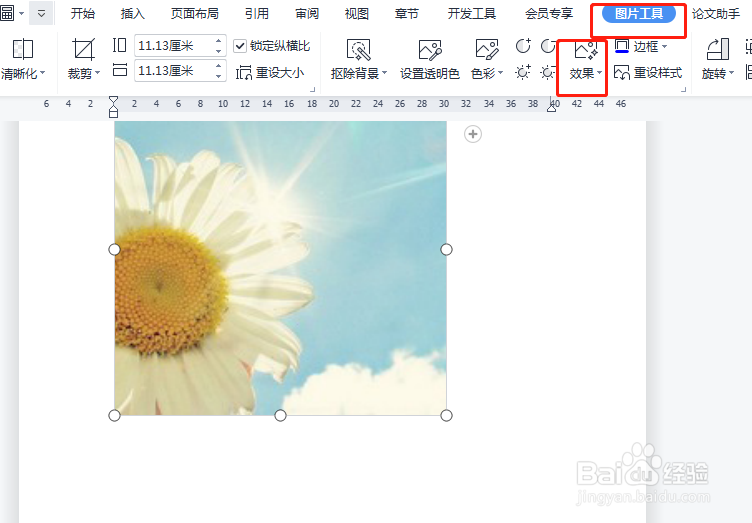Click the 重设样式 reset style button

[x=648, y=73]
